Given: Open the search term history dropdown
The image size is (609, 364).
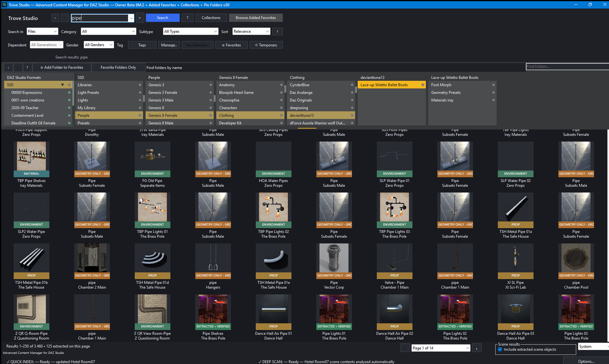Looking at the screenshot, I should tap(131, 18).
